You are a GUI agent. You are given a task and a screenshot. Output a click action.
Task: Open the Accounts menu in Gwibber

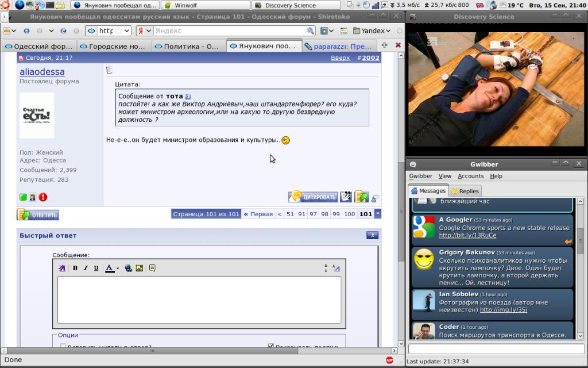[x=471, y=176]
